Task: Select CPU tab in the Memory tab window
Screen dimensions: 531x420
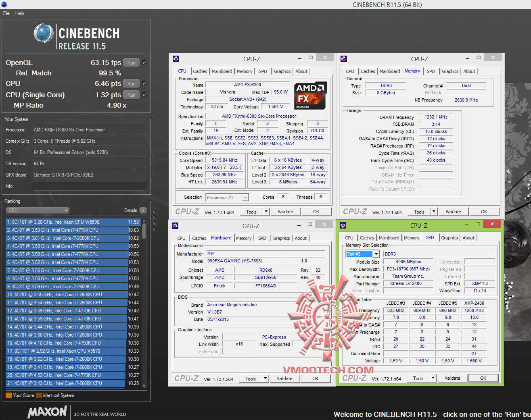Action: (x=350, y=71)
